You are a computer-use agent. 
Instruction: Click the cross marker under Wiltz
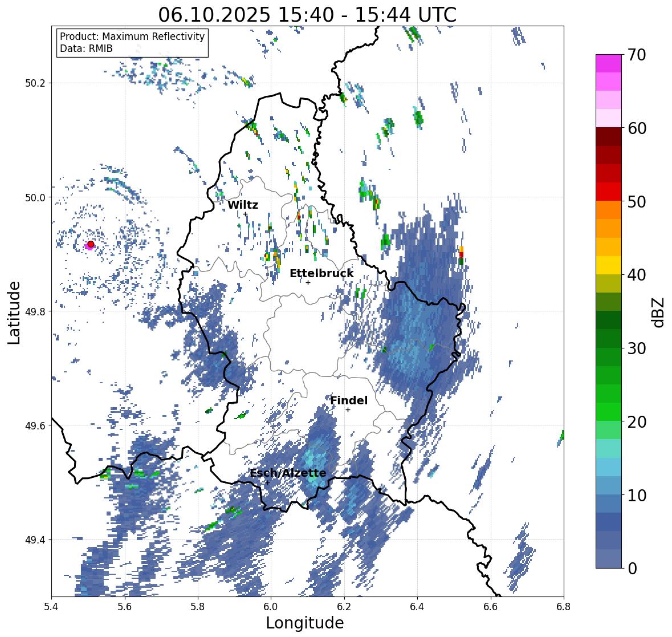point(246,214)
